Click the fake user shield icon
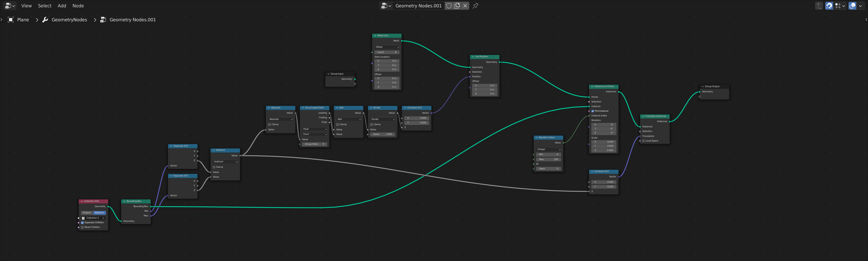 (449, 6)
